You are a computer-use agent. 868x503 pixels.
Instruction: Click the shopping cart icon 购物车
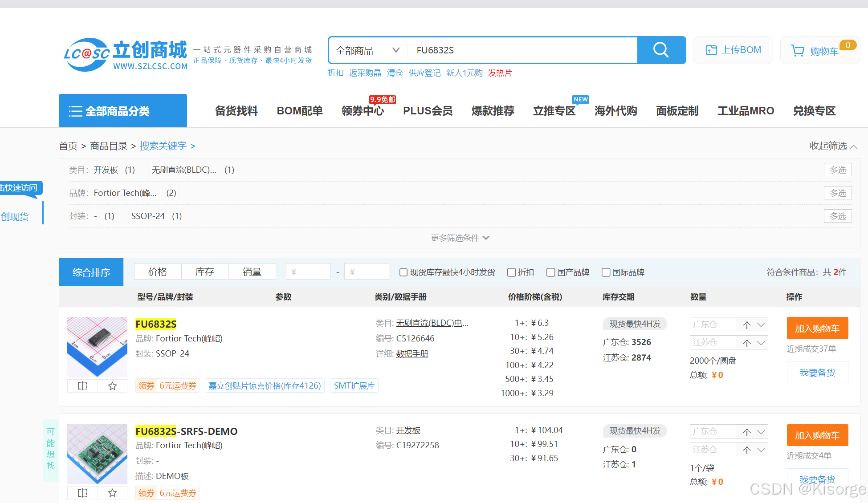(819, 50)
